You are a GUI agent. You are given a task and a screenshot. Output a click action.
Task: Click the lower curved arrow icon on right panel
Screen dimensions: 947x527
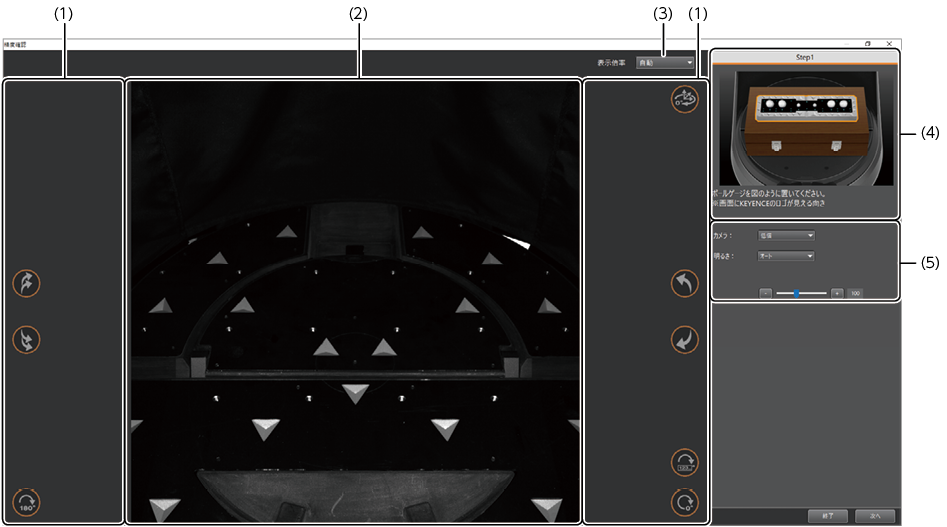coord(685,340)
